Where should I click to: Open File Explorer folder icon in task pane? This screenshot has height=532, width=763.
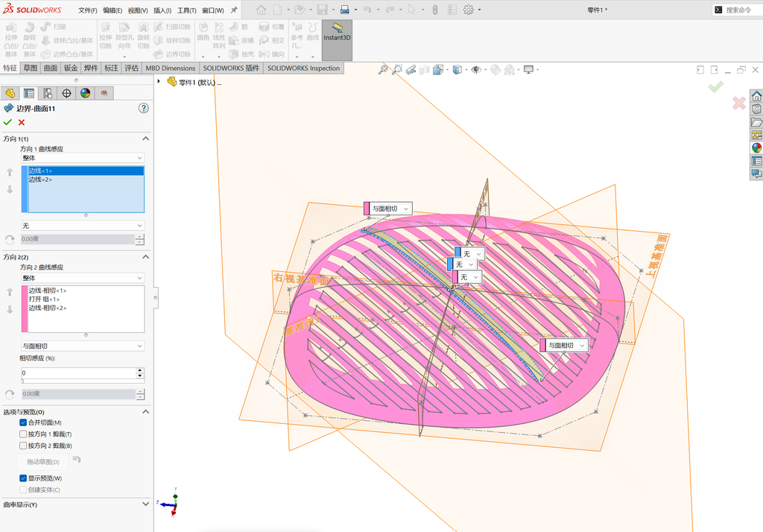[x=756, y=121]
